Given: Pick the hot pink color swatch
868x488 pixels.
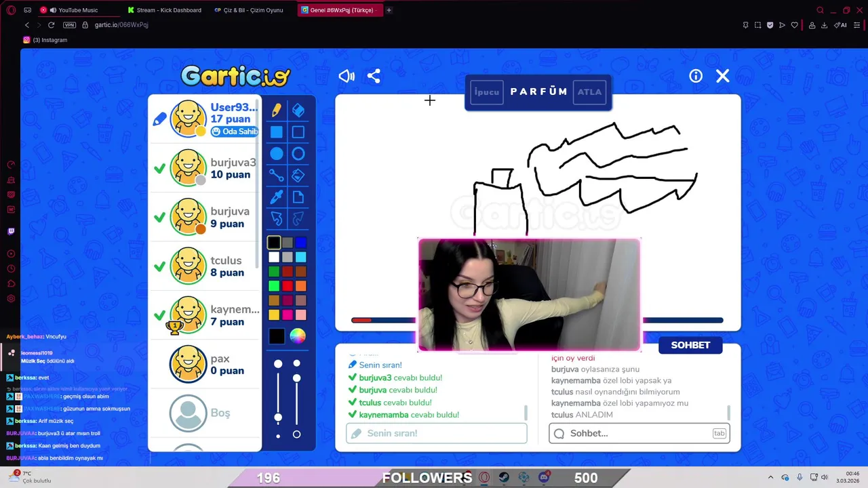Looking at the screenshot, I should point(288,314).
